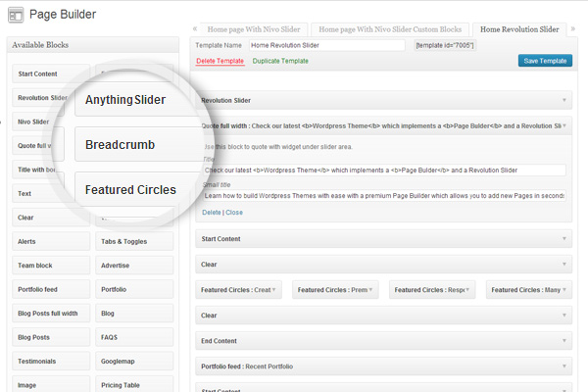Select the Tabs & Toggles available block
Image resolution: width=588 pixels, height=392 pixels.
pos(134,242)
